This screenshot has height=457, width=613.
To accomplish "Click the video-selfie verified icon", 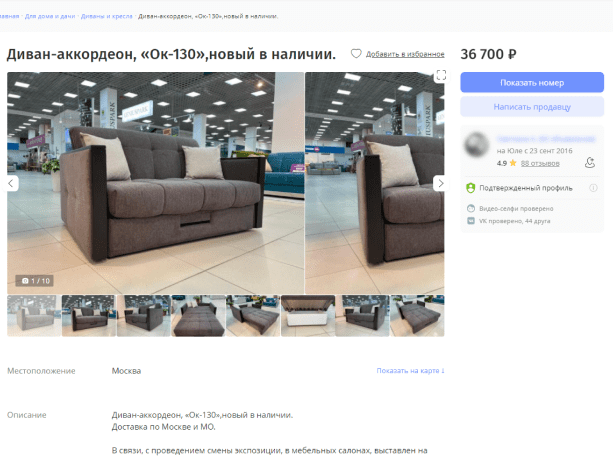I will tap(471, 208).
